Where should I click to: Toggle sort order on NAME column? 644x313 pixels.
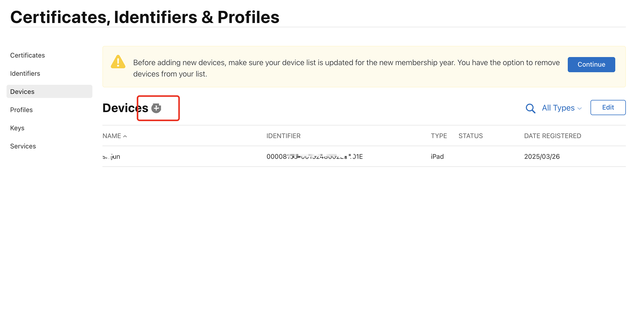pyautogui.click(x=115, y=136)
